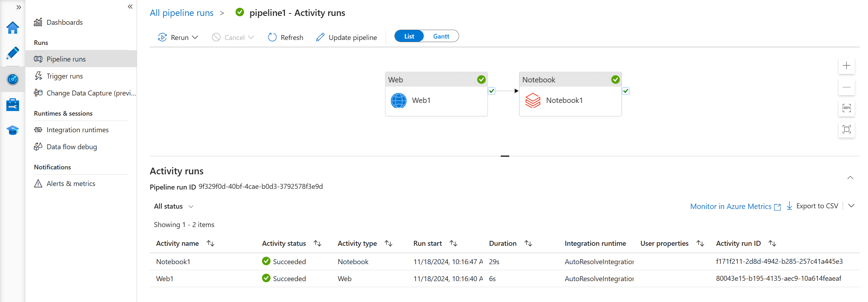868x302 pixels.
Task: Open the Author pencil icon
Action: coord(13,53)
